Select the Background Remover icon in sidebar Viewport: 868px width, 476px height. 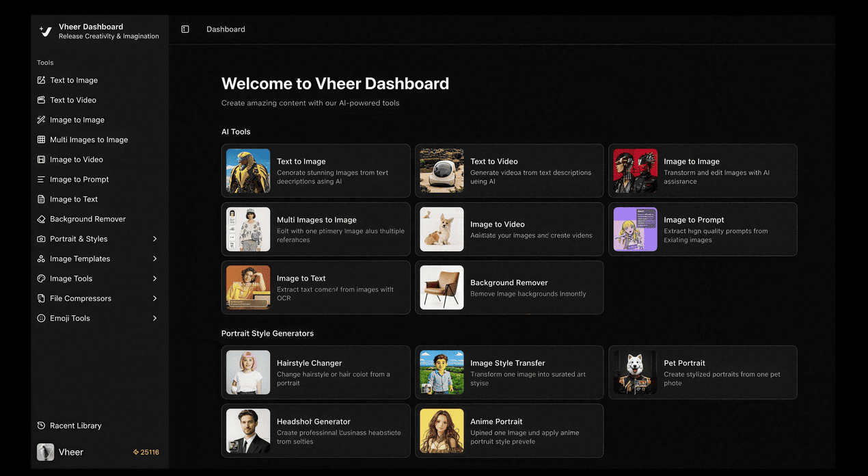click(41, 219)
